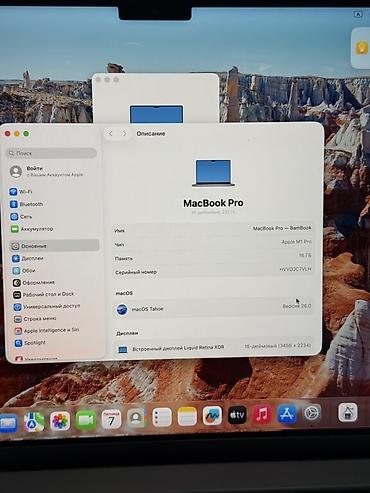Screen dimensions: 370x493
Task: Click the serial number HVVD3C7VLH
Action: (295, 269)
